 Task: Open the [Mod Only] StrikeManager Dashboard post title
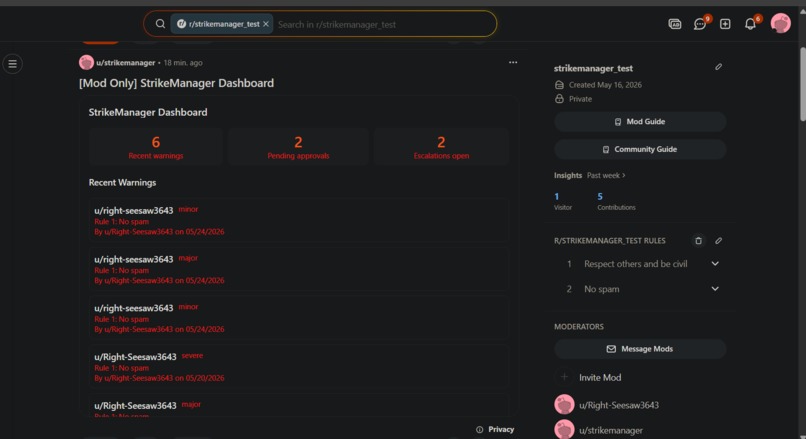tap(176, 83)
